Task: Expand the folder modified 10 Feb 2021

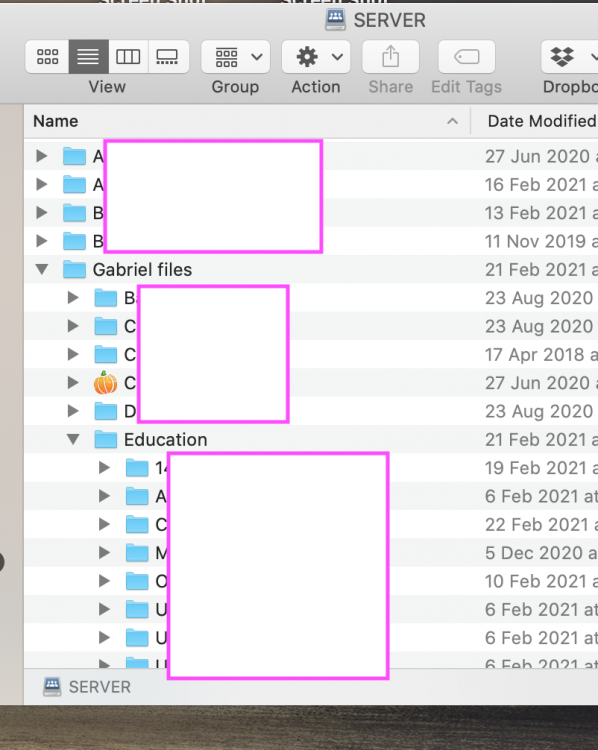Action: tap(104, 581)
